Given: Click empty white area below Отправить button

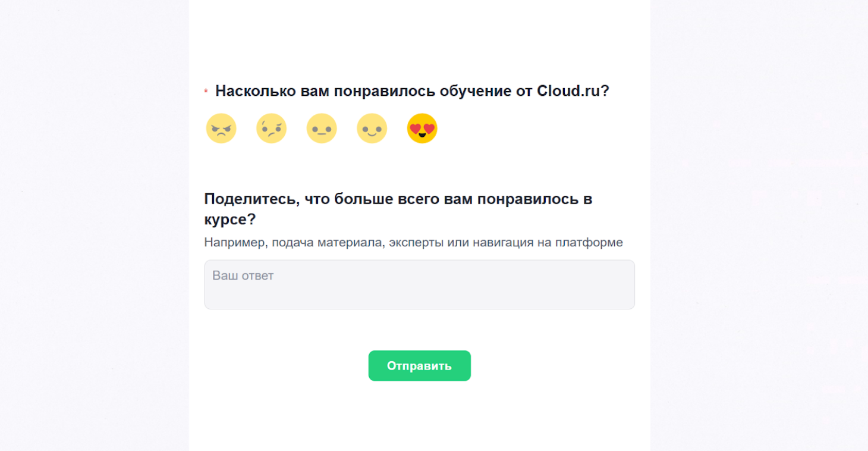Looking at the screenshot, I should pyautogui.click(x=419, y=416).
